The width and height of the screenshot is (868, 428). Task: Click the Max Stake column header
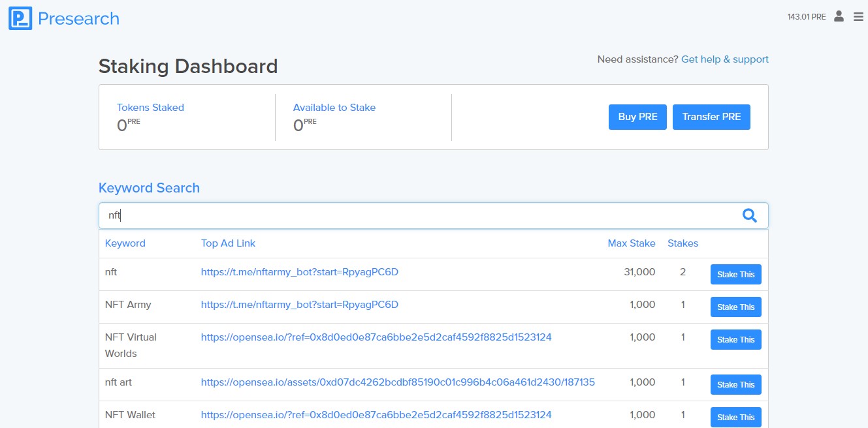tap(632, 243)
